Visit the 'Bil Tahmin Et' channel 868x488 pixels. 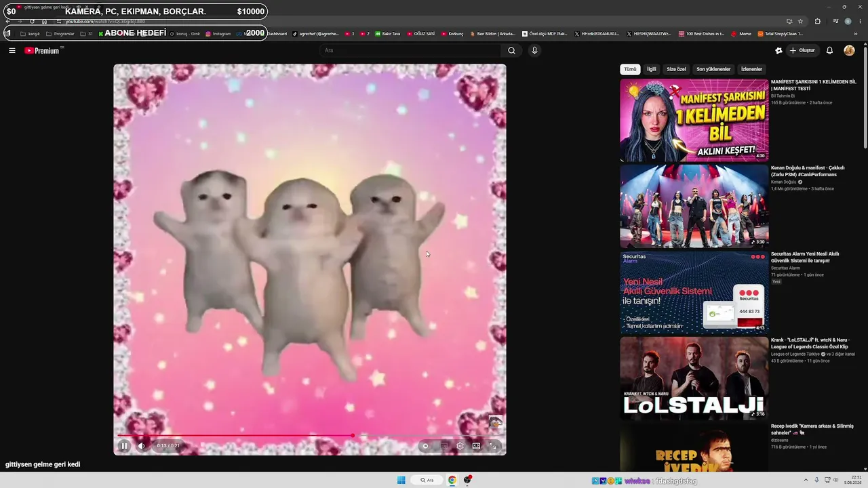pos(783,96)
